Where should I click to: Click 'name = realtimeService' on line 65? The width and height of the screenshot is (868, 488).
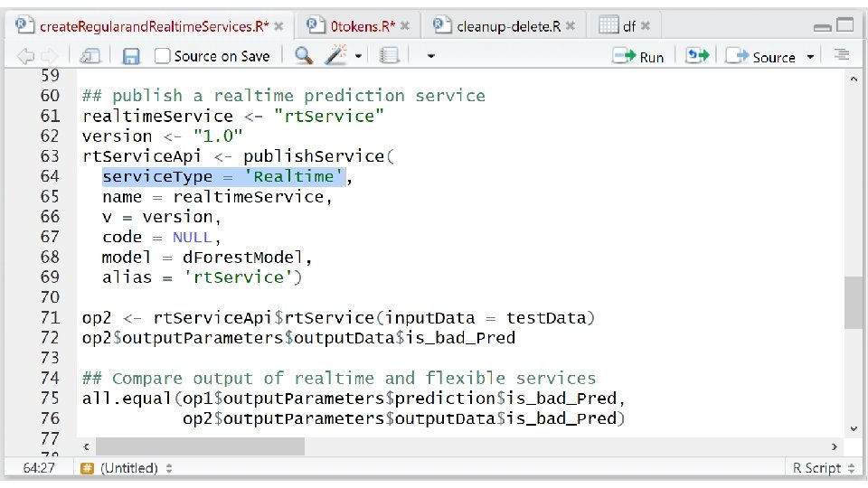pos(213,197)
